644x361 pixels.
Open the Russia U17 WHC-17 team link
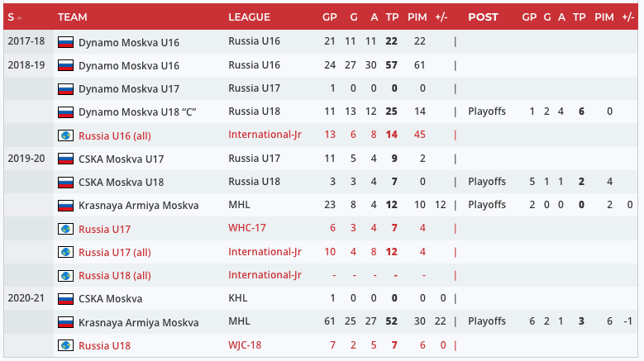click(105, 228)
